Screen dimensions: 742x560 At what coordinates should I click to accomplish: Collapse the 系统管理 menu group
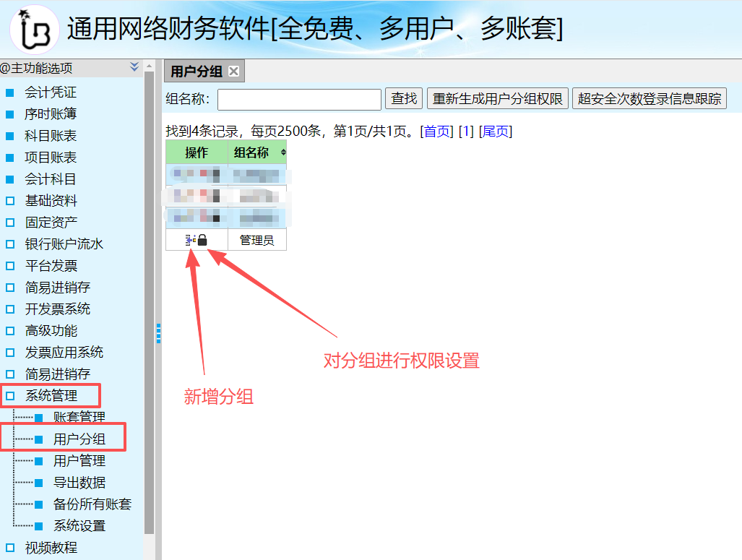tap(51, 395)
